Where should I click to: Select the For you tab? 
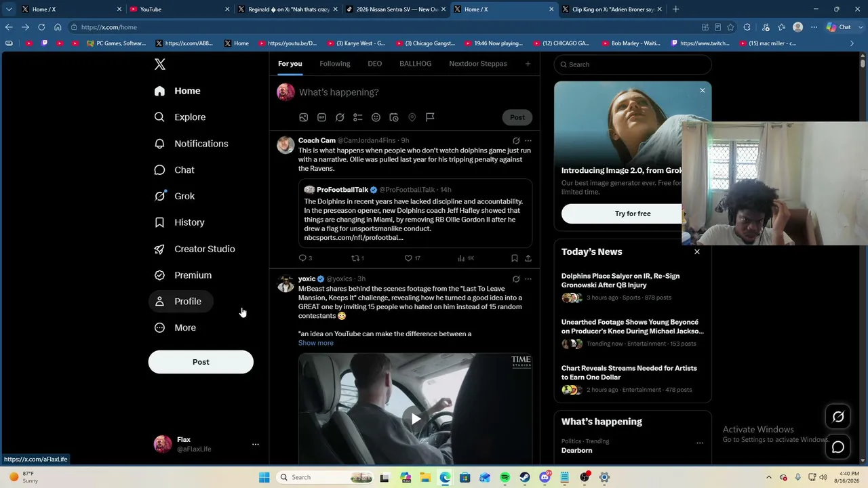tap(290, 64)
